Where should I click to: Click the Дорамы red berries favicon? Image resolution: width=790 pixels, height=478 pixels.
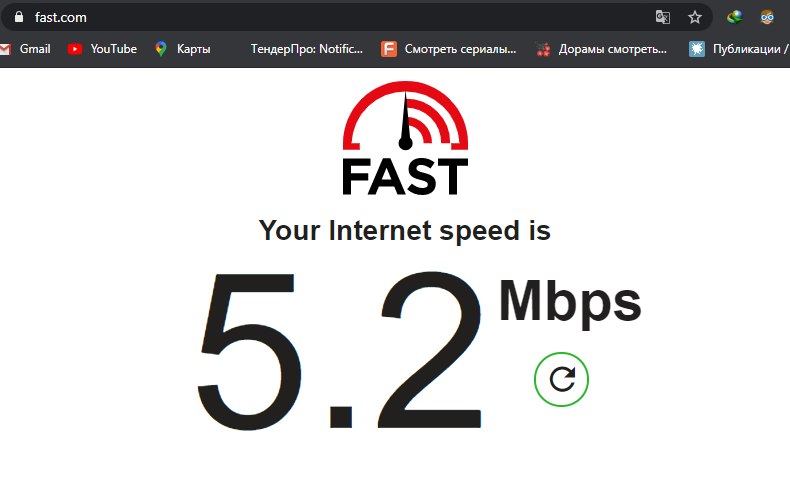tap(543, 49)
